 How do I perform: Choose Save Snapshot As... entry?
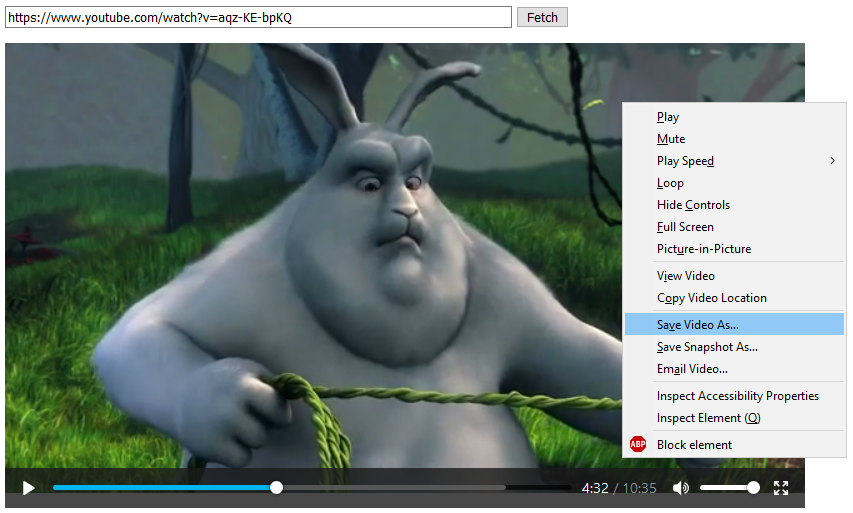pyautogui.click(x=734, y=347)
